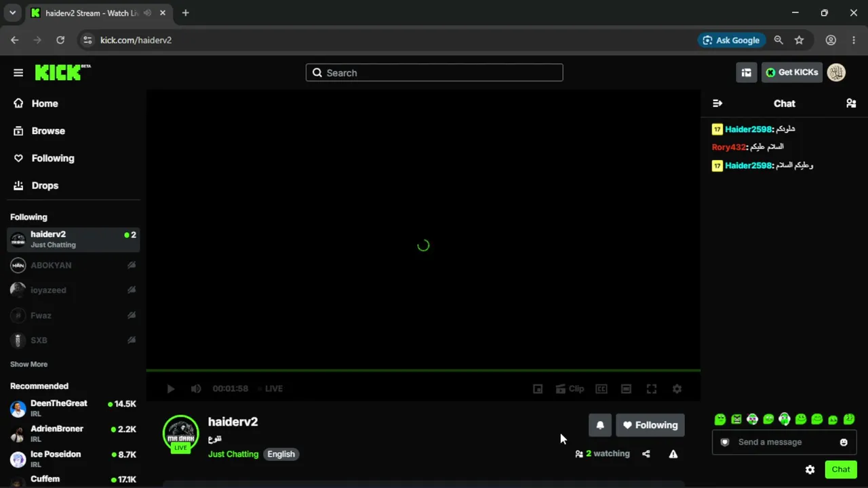This screenshot has width=868, height=488.
Task: Click the haiderv2 streamer avatar
Action: coord(181,433)
